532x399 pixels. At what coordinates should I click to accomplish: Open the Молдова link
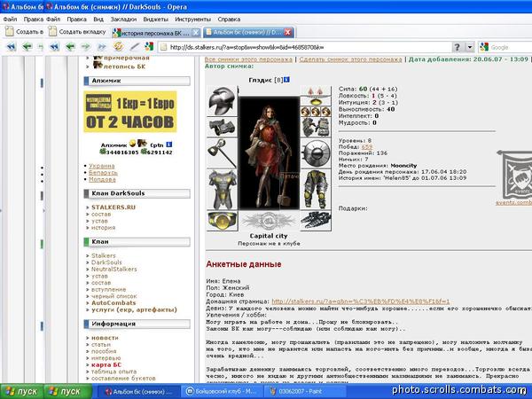pos(102,179)
